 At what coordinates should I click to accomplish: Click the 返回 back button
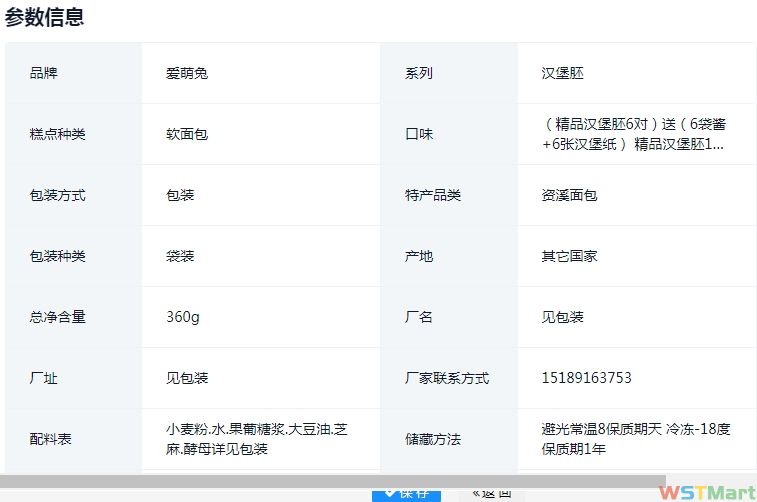click(491, 493)
